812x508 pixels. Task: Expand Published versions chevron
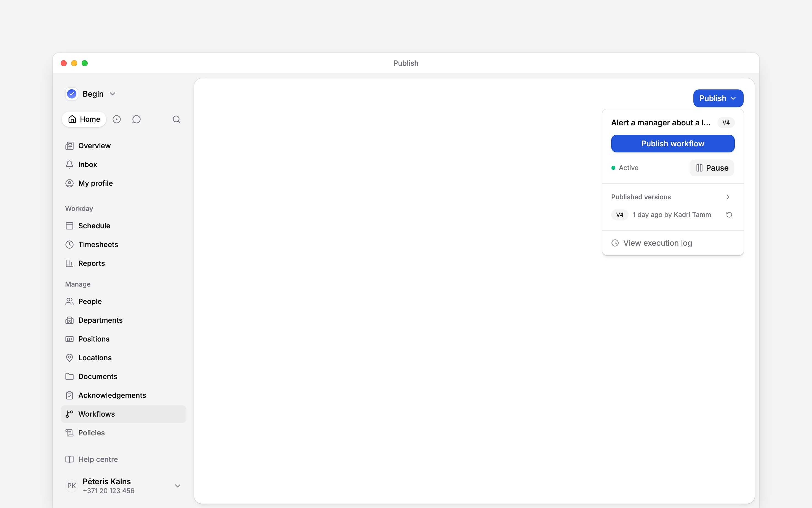coord(728,197)
